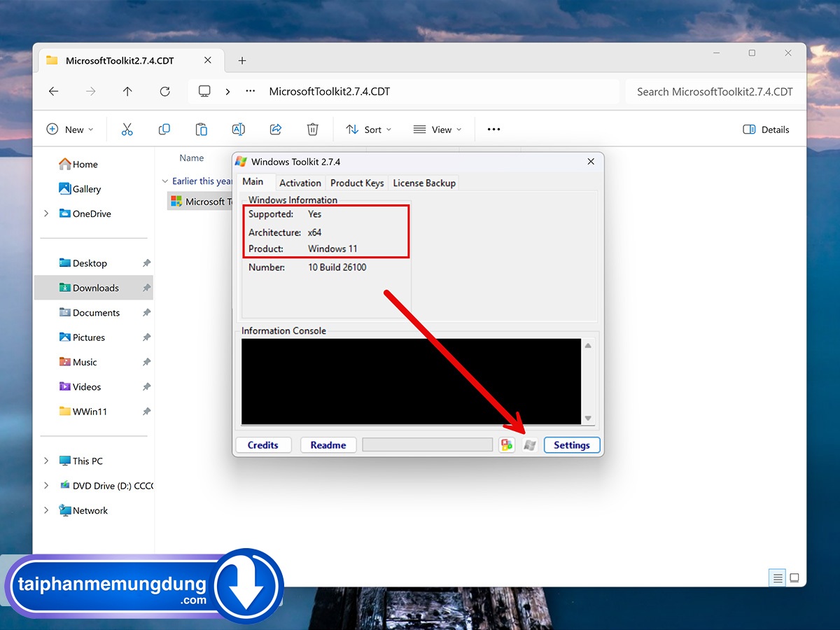
Task: Expand the OneDrive tree node
Action: click(46, 213)
